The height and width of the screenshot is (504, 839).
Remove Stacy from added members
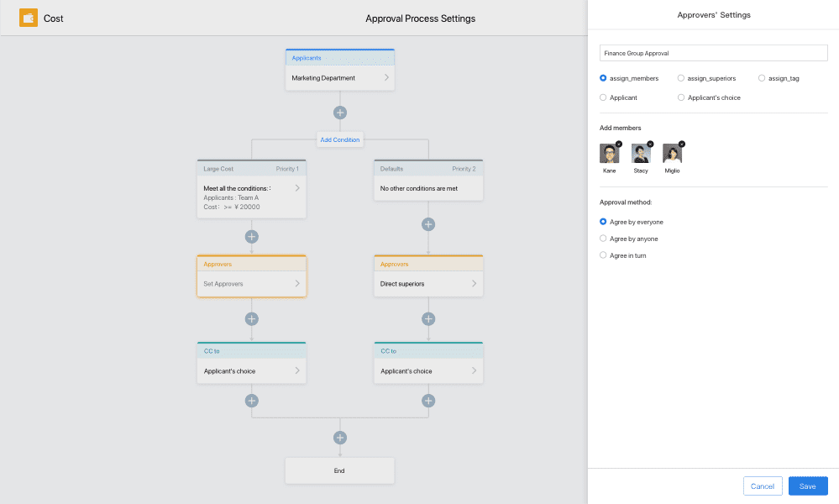(650, 144)
